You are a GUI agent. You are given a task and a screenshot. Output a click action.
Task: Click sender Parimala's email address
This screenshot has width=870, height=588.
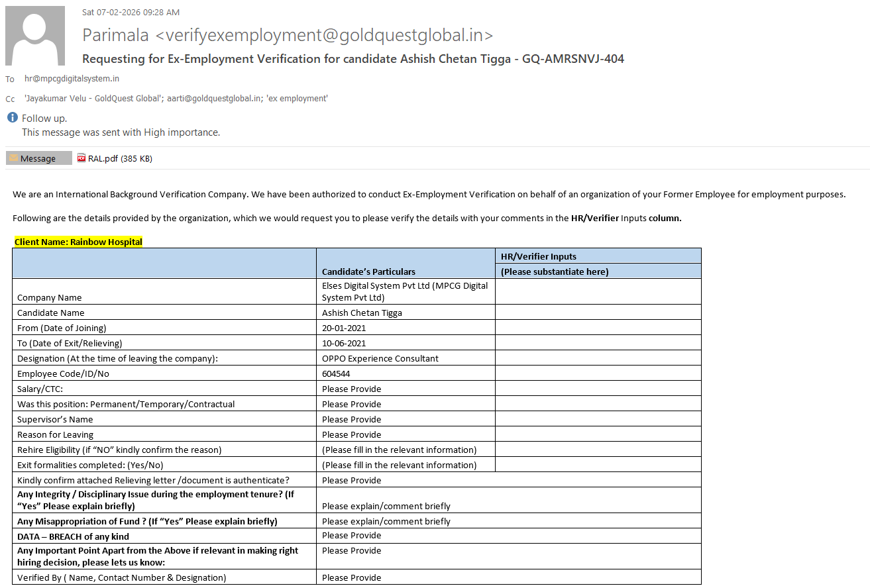324,35
